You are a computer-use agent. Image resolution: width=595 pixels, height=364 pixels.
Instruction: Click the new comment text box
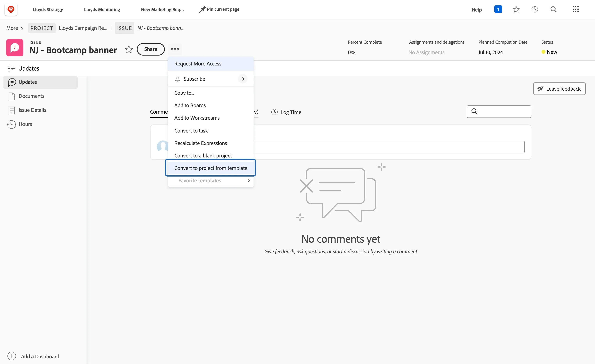[389, 147]
